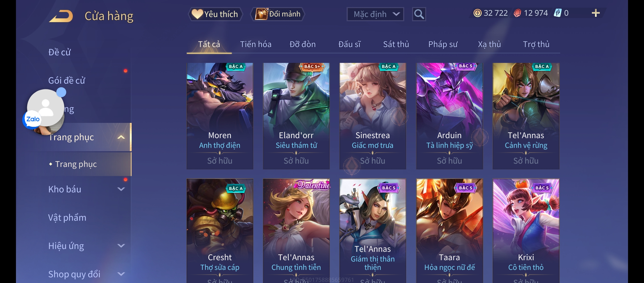Screen dimensions: 644x283
Task: Open Đổi mảnh fragment exchange
Action: pos(278,14)
